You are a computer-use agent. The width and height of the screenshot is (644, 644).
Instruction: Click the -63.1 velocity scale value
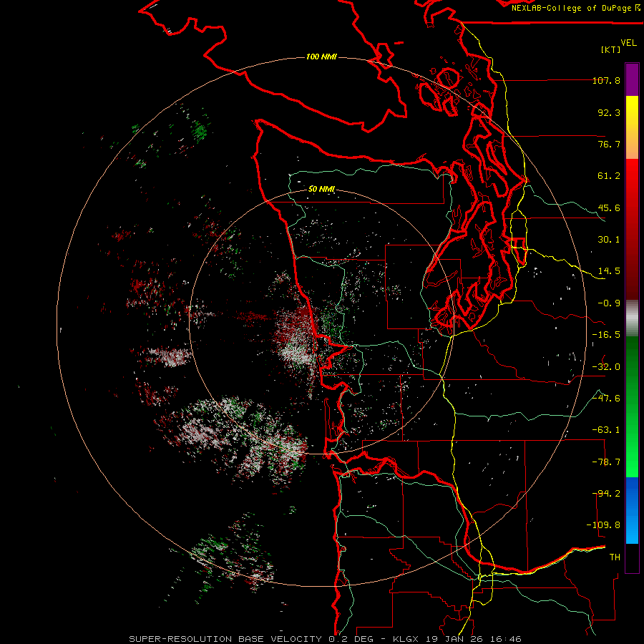click(606, 430)
